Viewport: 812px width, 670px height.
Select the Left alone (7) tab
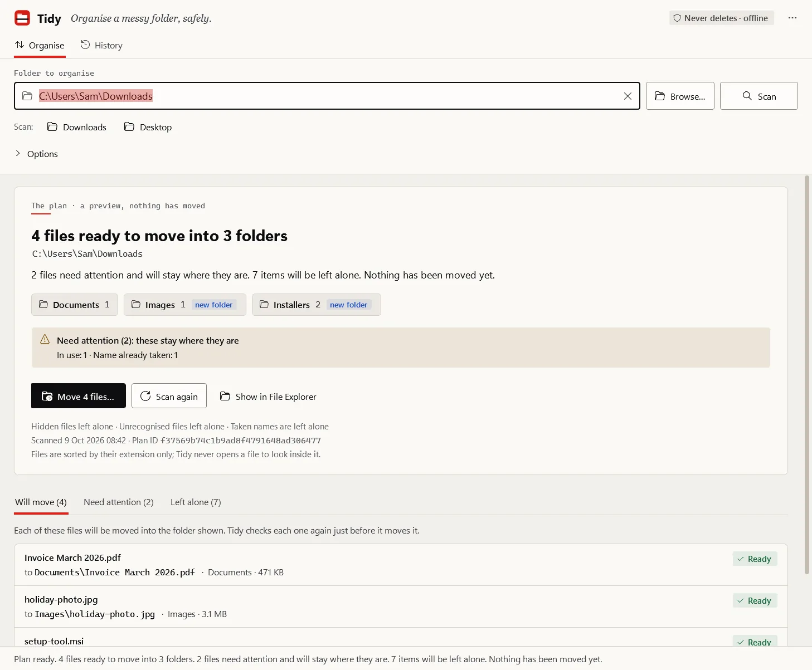[196, 502]
